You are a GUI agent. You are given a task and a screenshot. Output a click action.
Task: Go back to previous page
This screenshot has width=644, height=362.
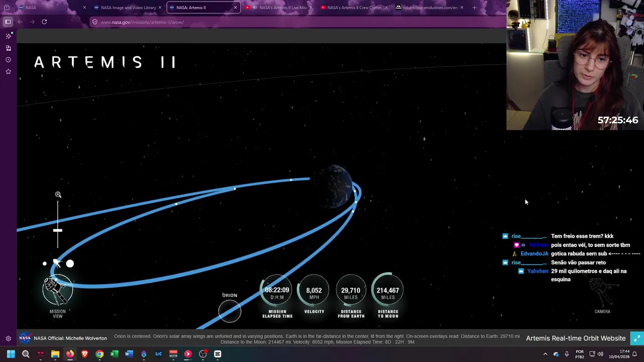(x=20, y=22)
